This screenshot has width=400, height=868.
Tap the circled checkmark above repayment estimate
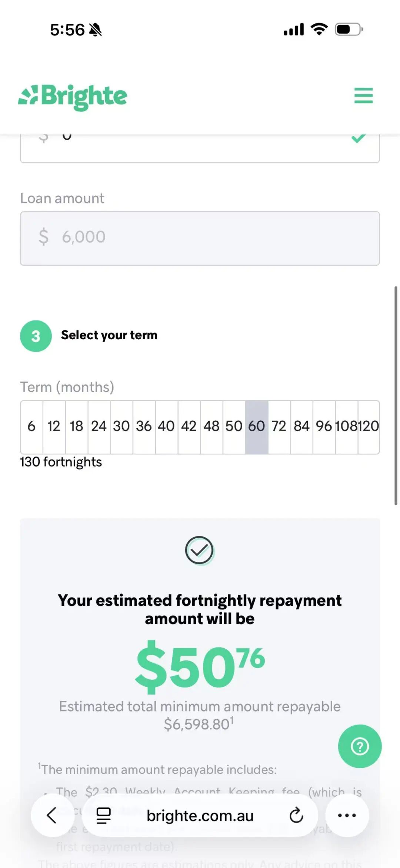point(199,550)
